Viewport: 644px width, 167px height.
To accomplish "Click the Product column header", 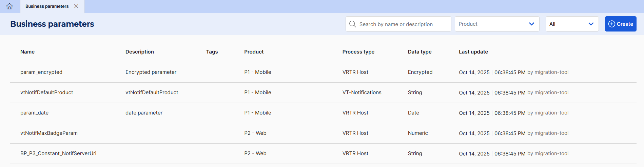I will click(254, 52).
